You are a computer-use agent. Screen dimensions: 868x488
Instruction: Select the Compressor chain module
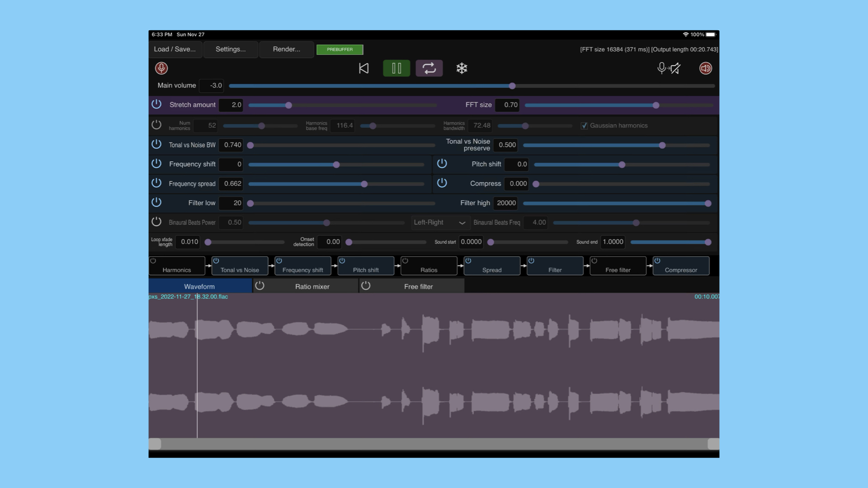[681, 266]
